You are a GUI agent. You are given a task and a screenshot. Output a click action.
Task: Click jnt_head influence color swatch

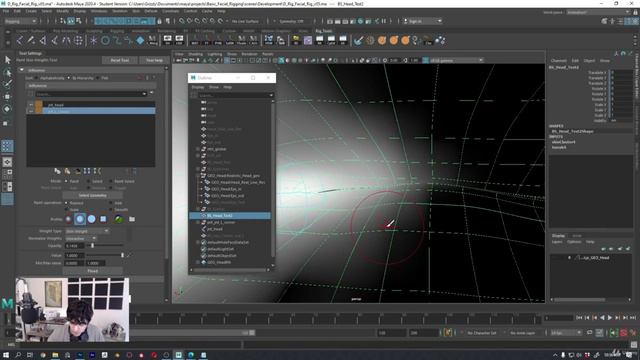click(x=39, y=105)
